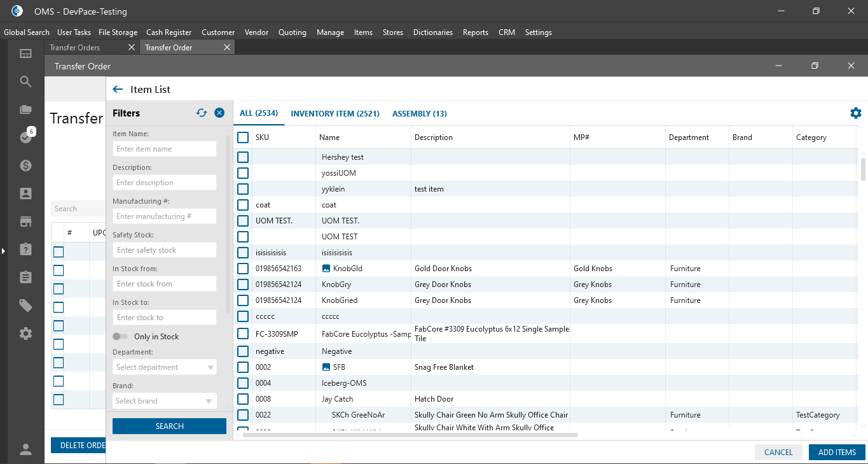
Task: Click the sidebar dollar sign icon
Action: pyautogui.click(x=25, y=165)
